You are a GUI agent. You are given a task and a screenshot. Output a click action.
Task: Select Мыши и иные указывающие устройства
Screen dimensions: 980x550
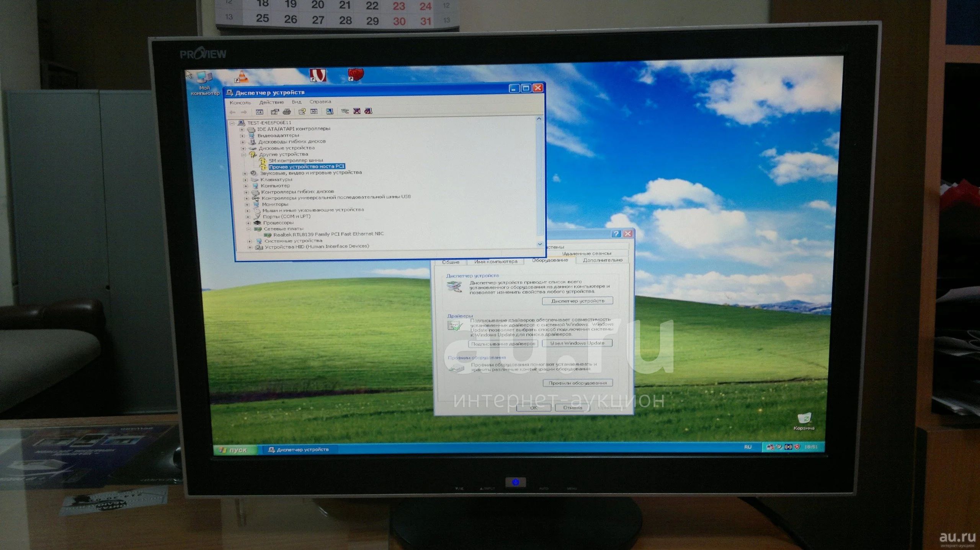(x=313, y=210)
